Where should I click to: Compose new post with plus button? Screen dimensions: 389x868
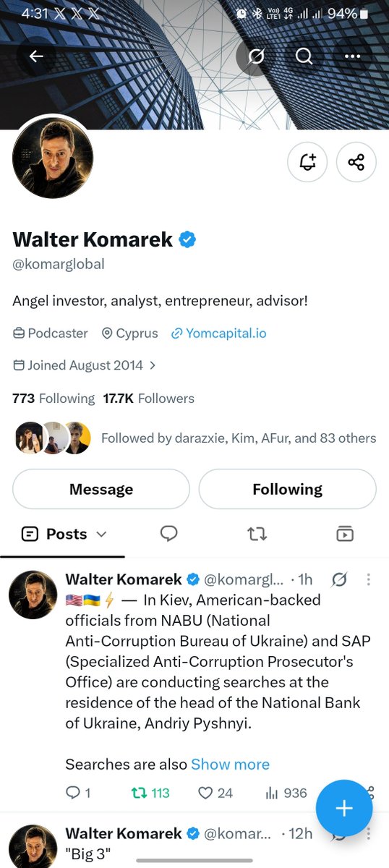coord(344,808)
